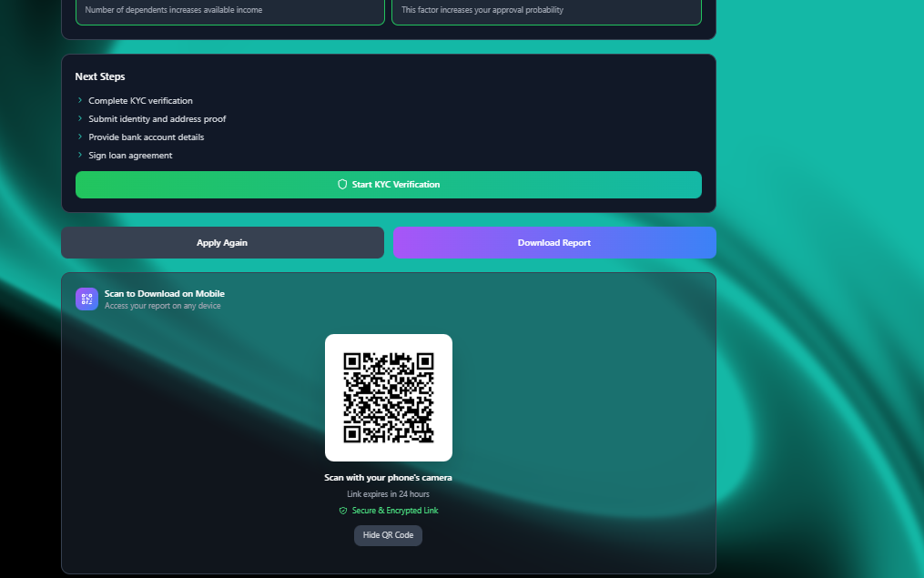
Task: Click the This factor increases your approval probability text
Action: click(x=482, y=10)
